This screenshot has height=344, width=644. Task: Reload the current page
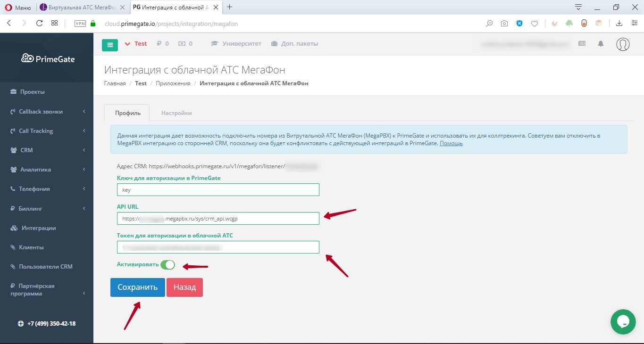pyautogui.click(x=39, y=23)
